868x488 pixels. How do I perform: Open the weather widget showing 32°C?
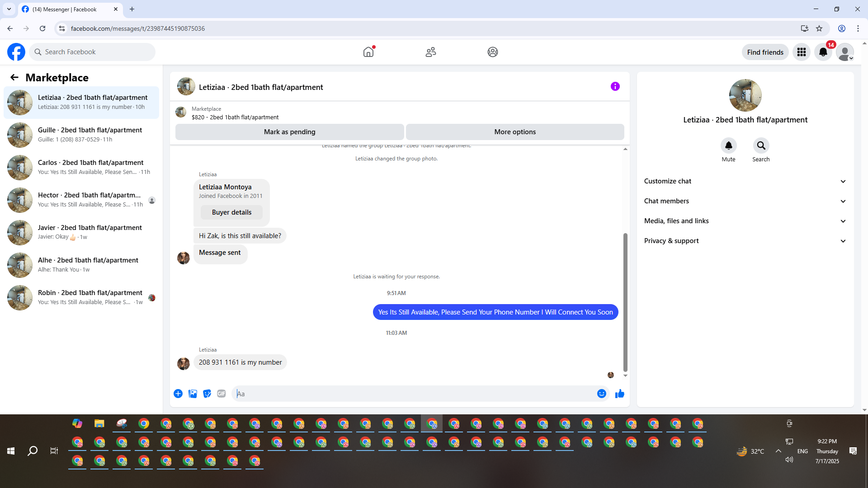750,451
